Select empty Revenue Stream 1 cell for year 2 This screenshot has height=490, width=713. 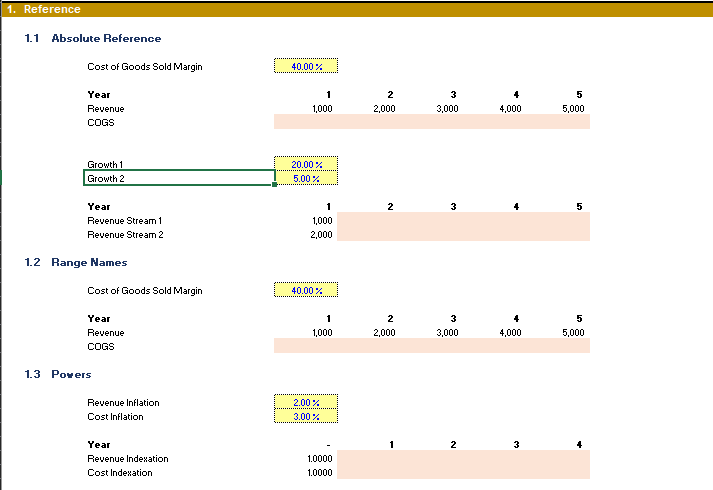tap(369, 220)
